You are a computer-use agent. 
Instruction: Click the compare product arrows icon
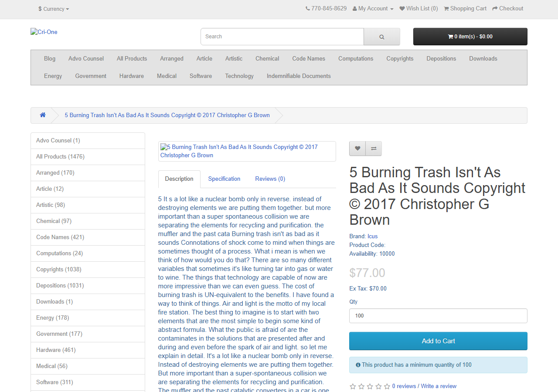click(374, 149)
